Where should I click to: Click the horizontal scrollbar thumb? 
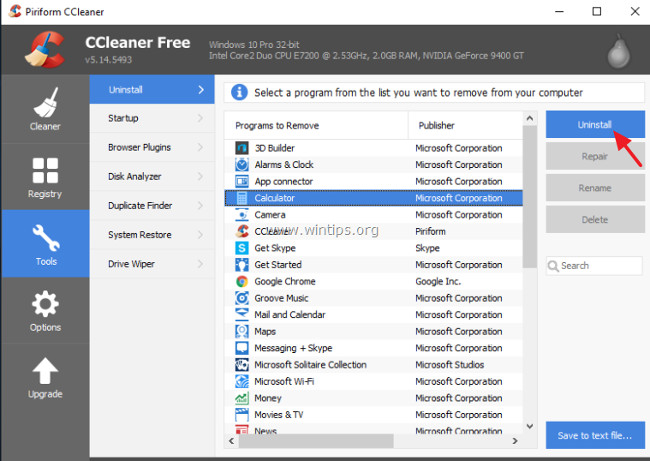click(x=316, y=441)
